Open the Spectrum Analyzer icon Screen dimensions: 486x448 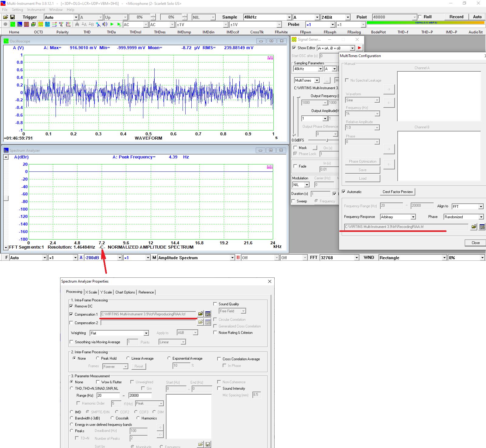19,25
